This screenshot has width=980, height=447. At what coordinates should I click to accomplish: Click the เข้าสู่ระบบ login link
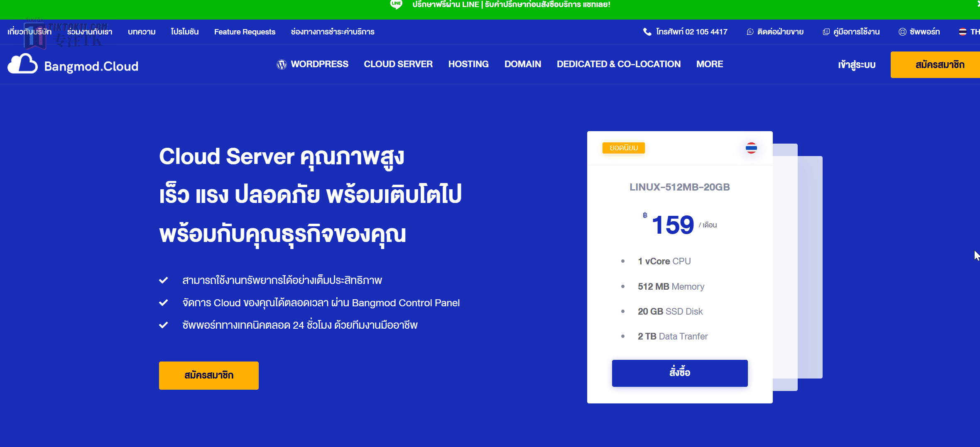(857, 65)
